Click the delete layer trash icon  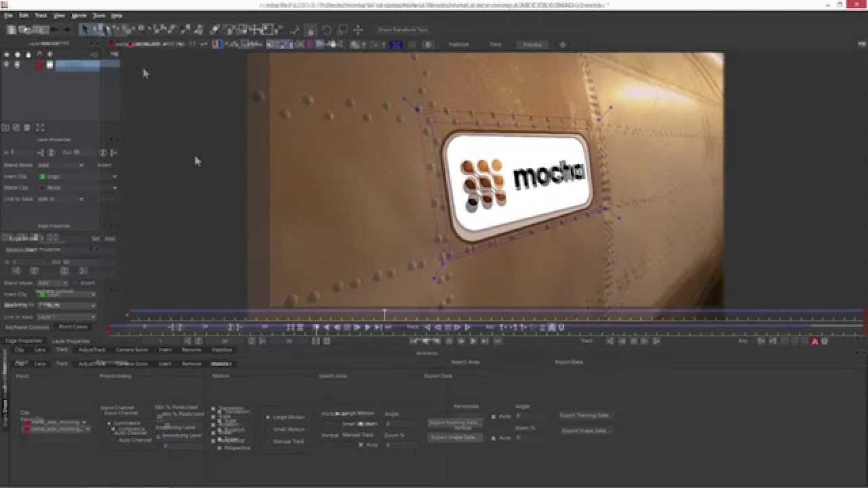tap(27, 127)
